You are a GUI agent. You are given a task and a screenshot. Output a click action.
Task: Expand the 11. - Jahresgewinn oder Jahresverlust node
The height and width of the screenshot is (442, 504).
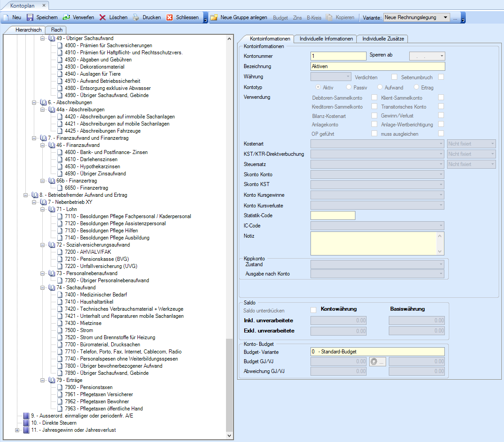click(x=17, y=430)
